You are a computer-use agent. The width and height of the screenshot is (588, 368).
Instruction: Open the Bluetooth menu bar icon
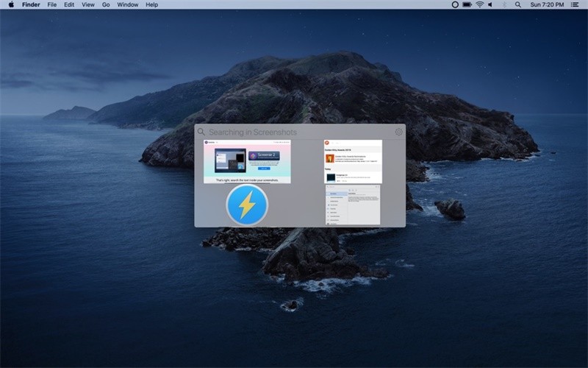coord(504,4)
